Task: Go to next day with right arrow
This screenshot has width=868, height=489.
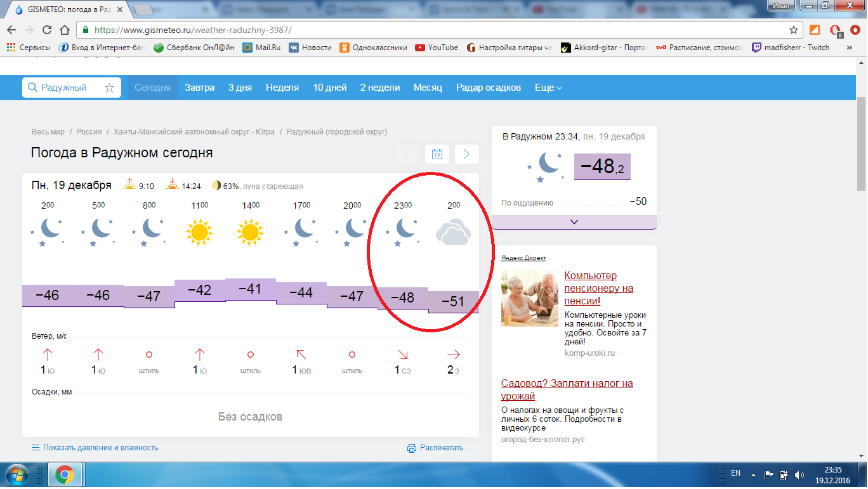Action: 466,154
